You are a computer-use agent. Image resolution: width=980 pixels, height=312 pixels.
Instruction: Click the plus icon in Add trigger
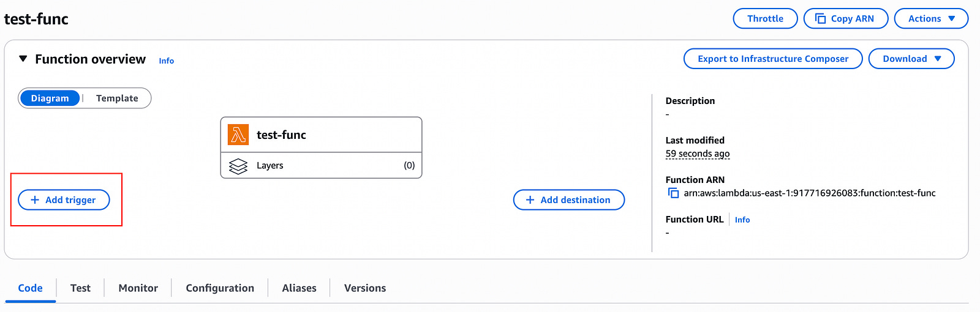(x=35, y=200)
